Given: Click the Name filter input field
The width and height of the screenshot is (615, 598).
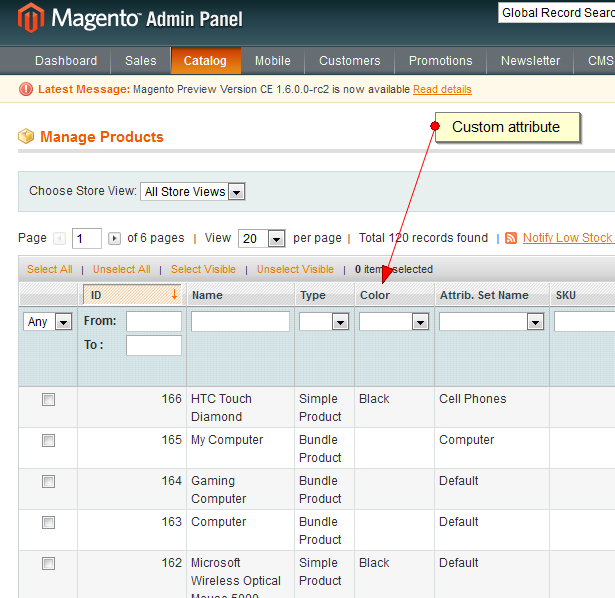Looking at the screenshot, I should coord(240,321).
